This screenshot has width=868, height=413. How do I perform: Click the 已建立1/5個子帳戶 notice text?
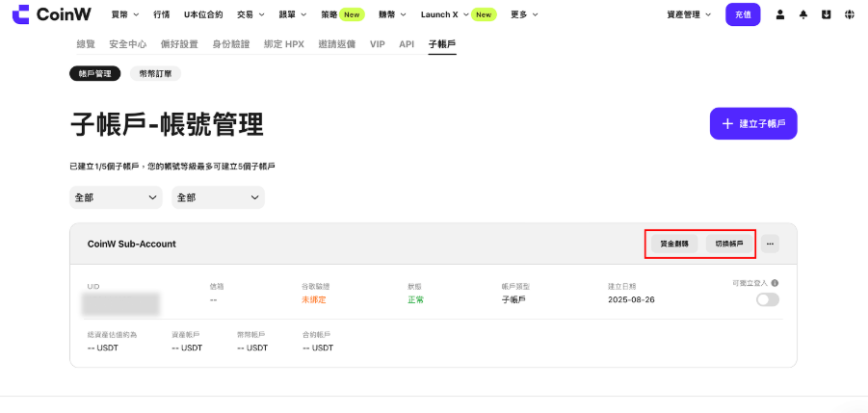pos(172,166)
